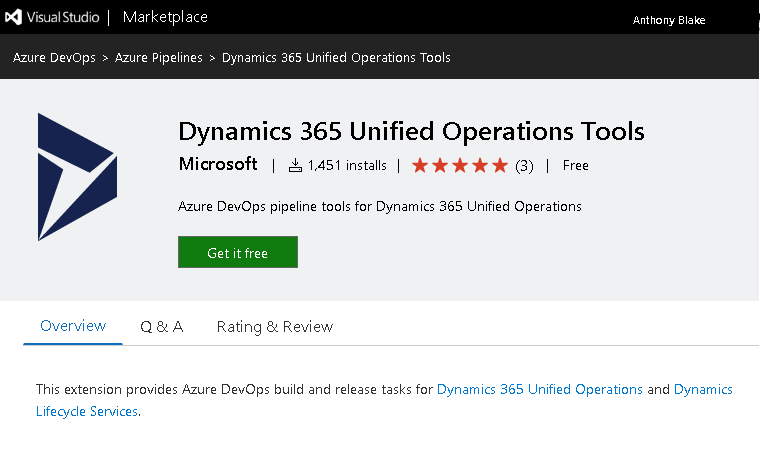The width and height of the screenshot is (760, 460).
Task: Click the download installs icon
Action: [295, 165]
